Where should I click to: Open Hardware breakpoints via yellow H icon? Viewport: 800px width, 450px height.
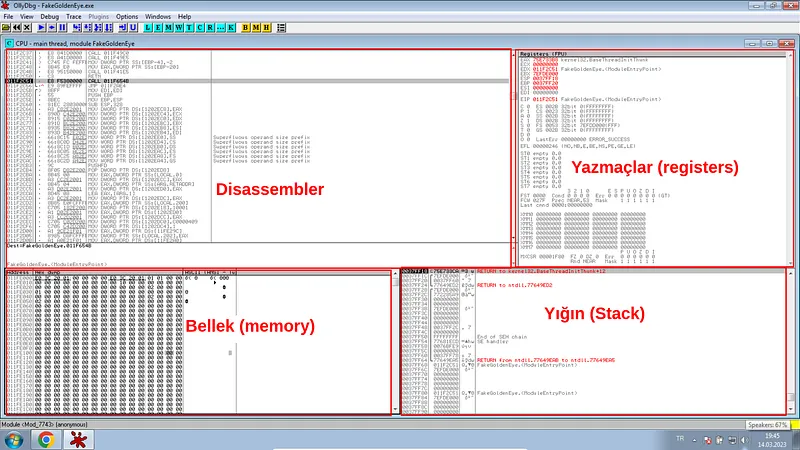[x=266, y=28]
